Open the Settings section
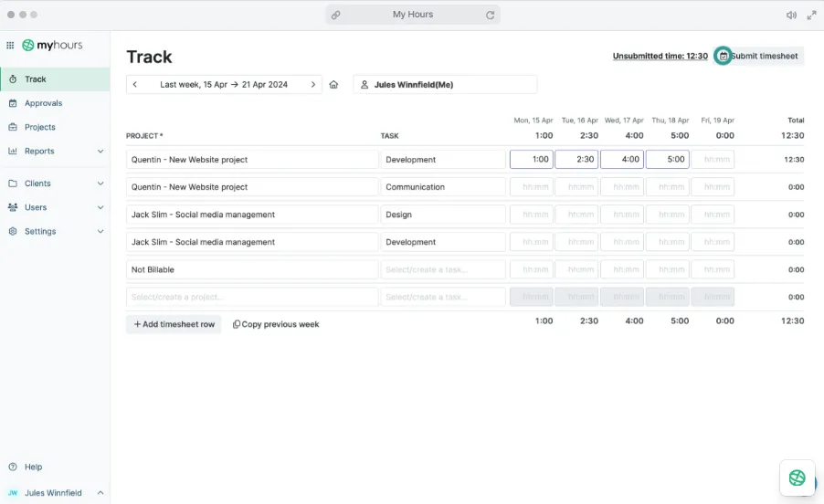This screenshot has height=504, width=824. tap(55, 232)
